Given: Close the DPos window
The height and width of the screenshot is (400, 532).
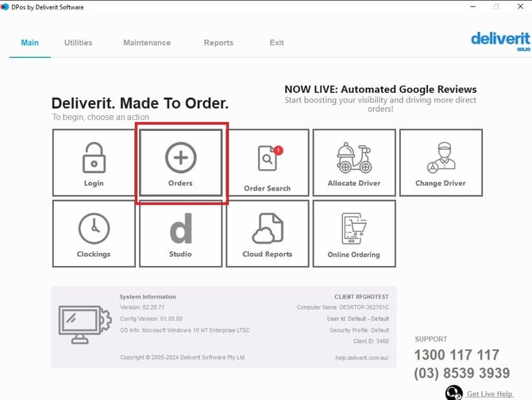Looking at the screenshot, I should pyautogui.click(x=520, y=6).
